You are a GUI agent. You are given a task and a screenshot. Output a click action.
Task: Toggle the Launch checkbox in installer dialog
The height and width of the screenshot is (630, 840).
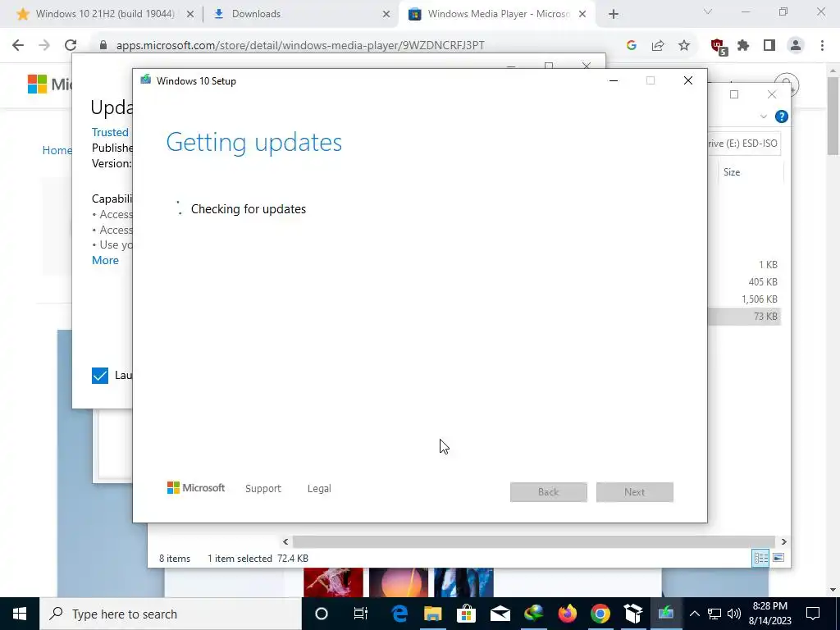click(99, 376)
